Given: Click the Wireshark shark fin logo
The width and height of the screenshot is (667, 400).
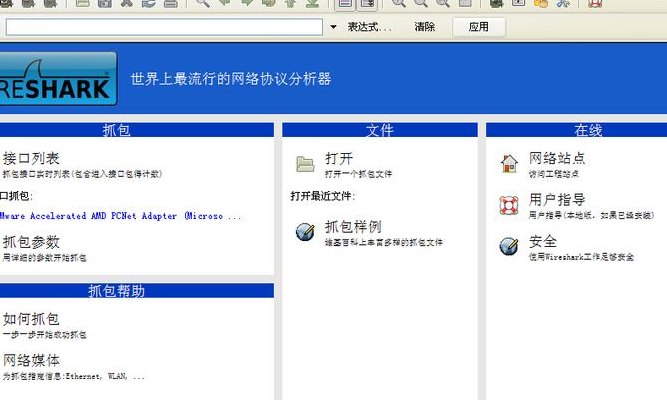Looking at the screenshot, I should coord(58,79).
